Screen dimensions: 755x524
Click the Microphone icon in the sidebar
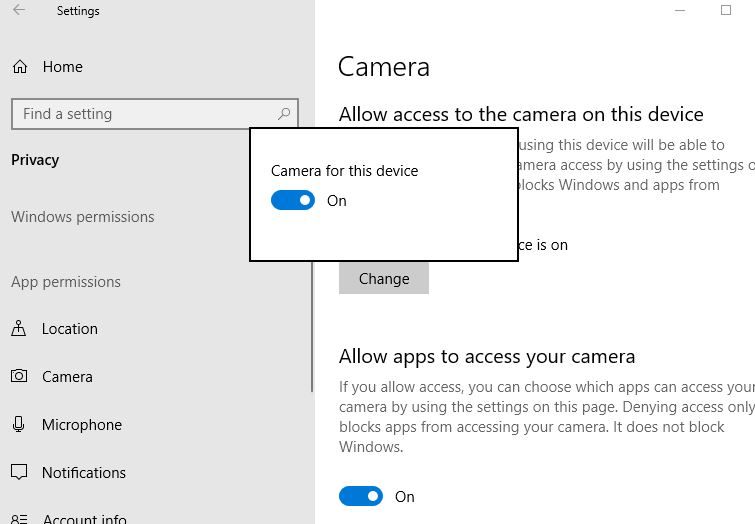click(x=19, y=425)
